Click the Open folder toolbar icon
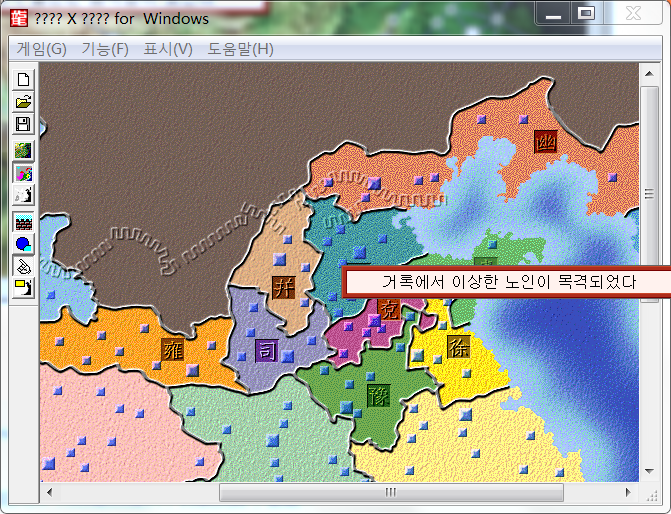671x514 pixels. pyautogui.click(x=23, y=102)
